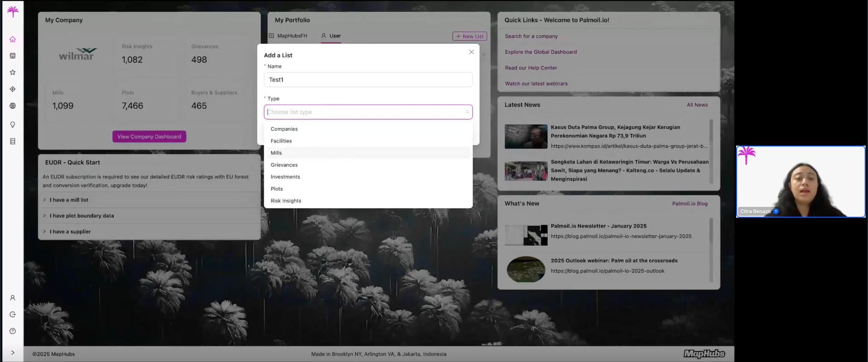Viewport: 868px width, 362px height.
Task: Click the Citra Benazir video tile
Action: [x=801, y=181]
